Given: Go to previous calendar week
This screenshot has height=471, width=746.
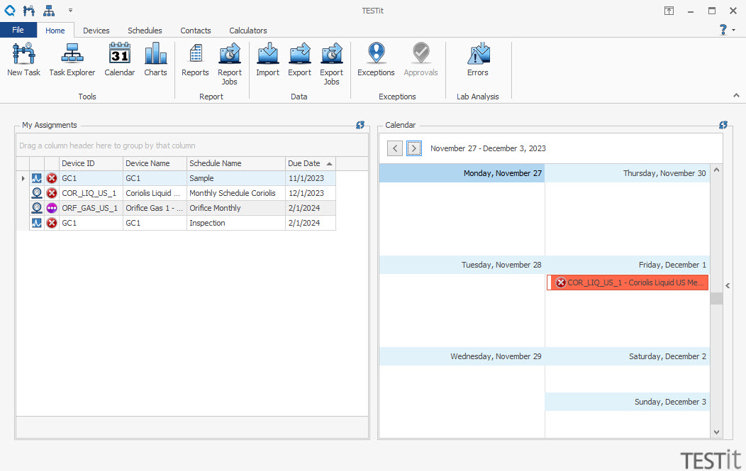Looking at the screenshot, I should (x=395, y=148).
